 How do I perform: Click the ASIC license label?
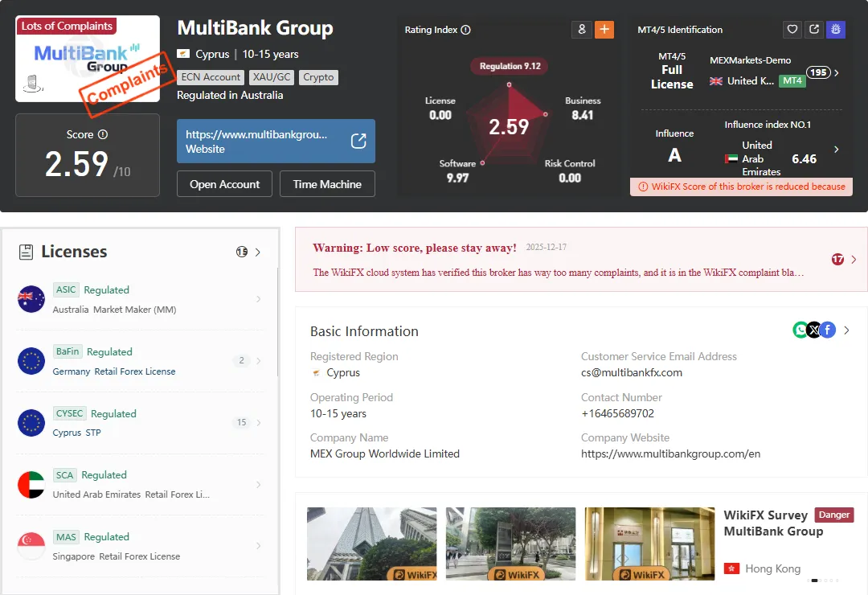tap(65, 289)
